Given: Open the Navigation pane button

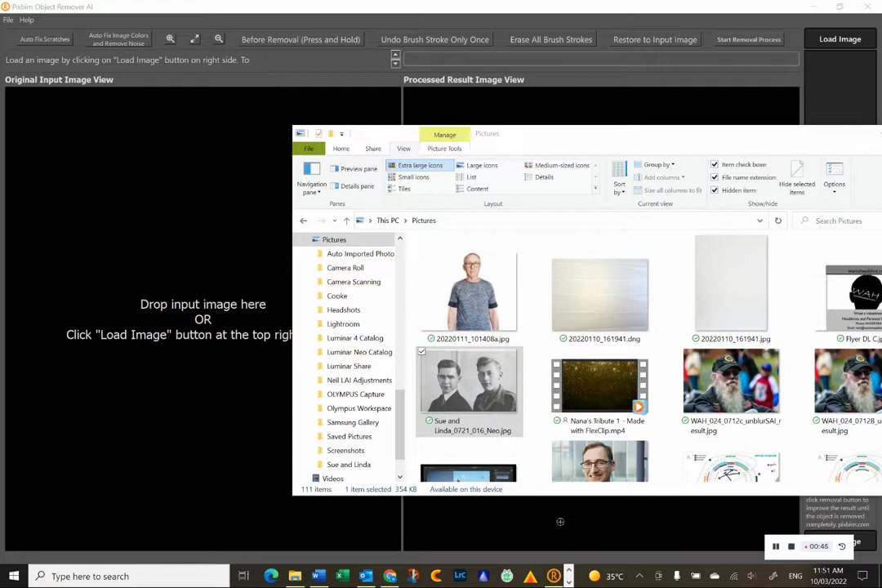Looking at the screenshot, I should click(312, 178).
